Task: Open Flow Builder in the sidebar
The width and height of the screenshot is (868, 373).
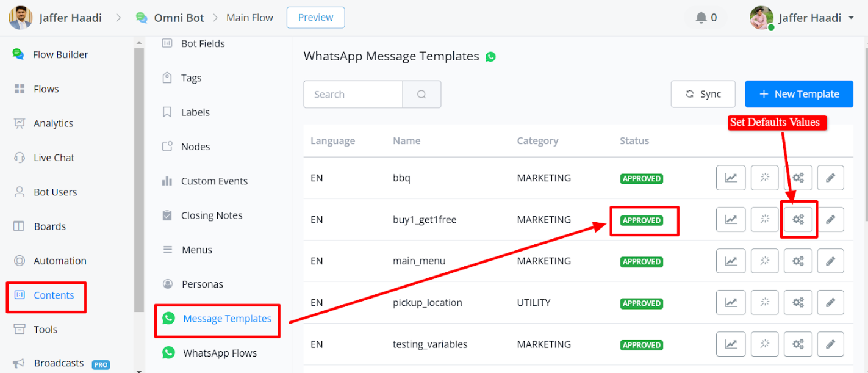Action: click(x=60, y=54)
